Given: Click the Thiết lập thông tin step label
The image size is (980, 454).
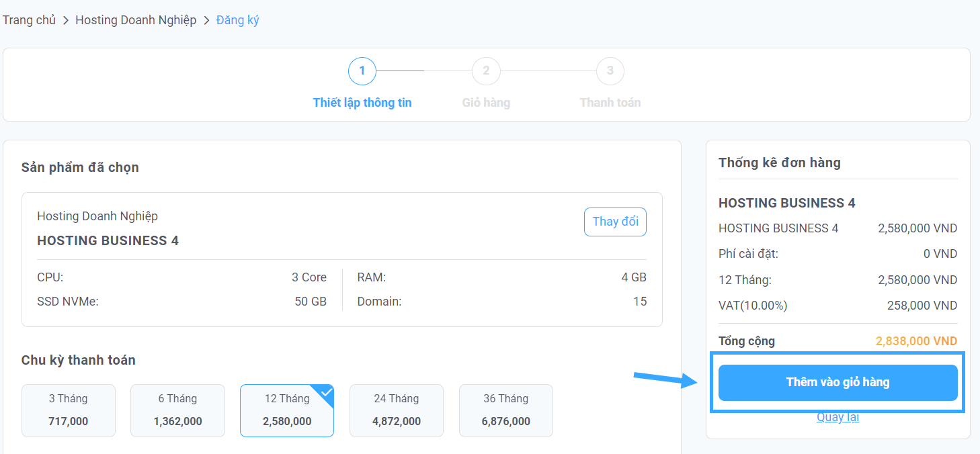Looking at the screenshot, I should point(362,103).
